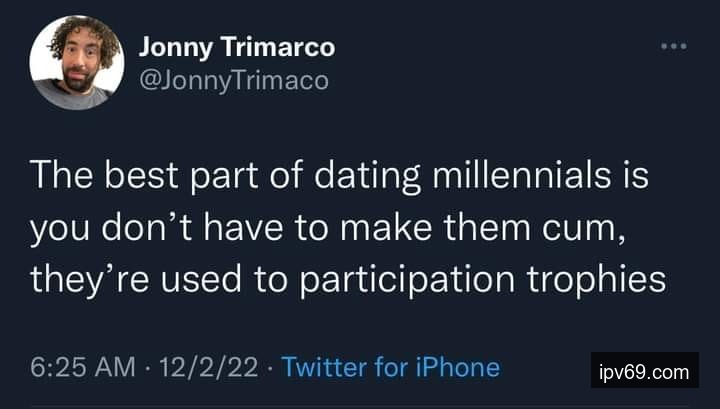Click the round profile avatar photo

(76, 62)
